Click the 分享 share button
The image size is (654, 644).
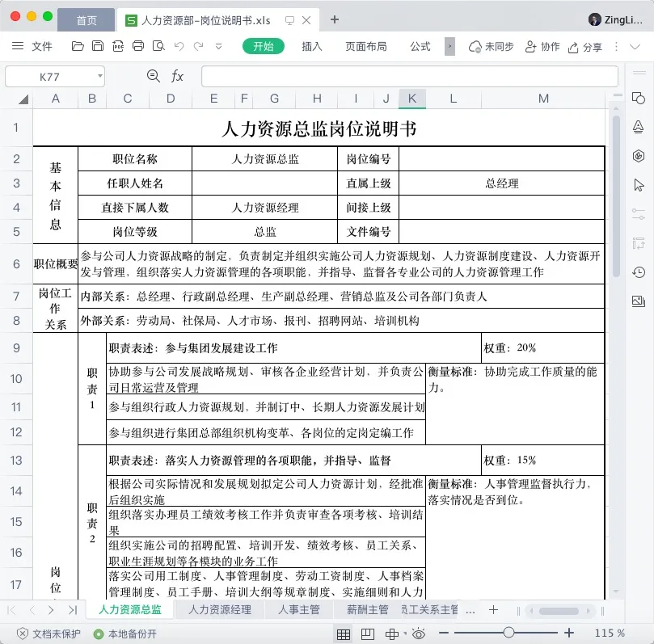(584, 47)
